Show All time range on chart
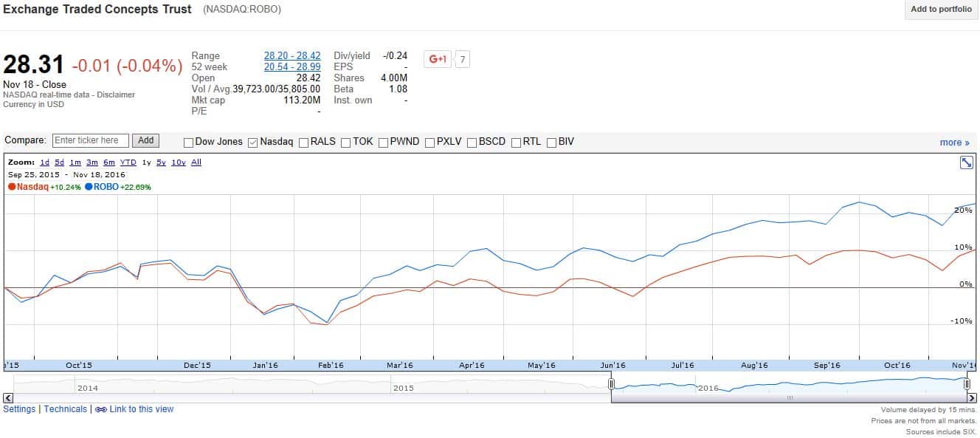980x438 pixels. pyautogui.click(x=196, y=162)
